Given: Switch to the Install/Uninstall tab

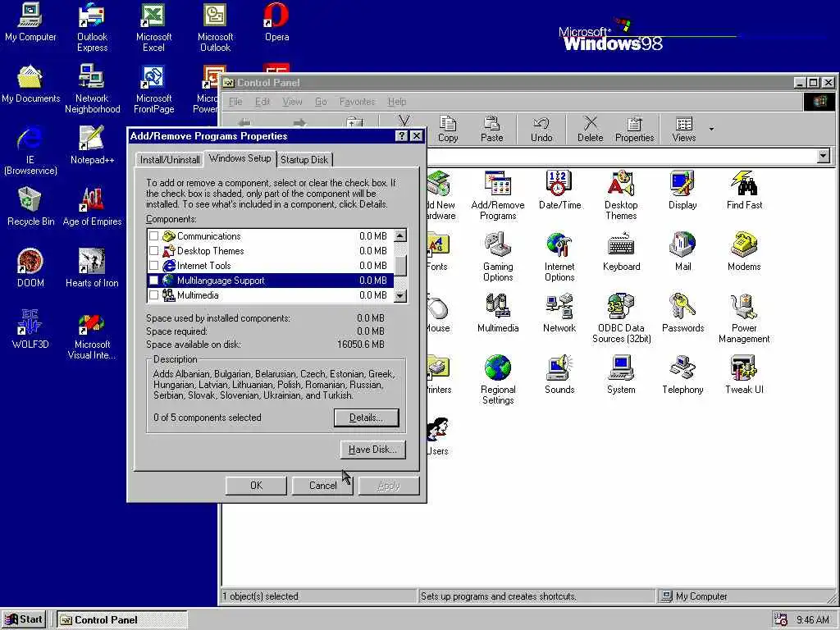Looking at the screenshot, I should [x=169, y=160].
